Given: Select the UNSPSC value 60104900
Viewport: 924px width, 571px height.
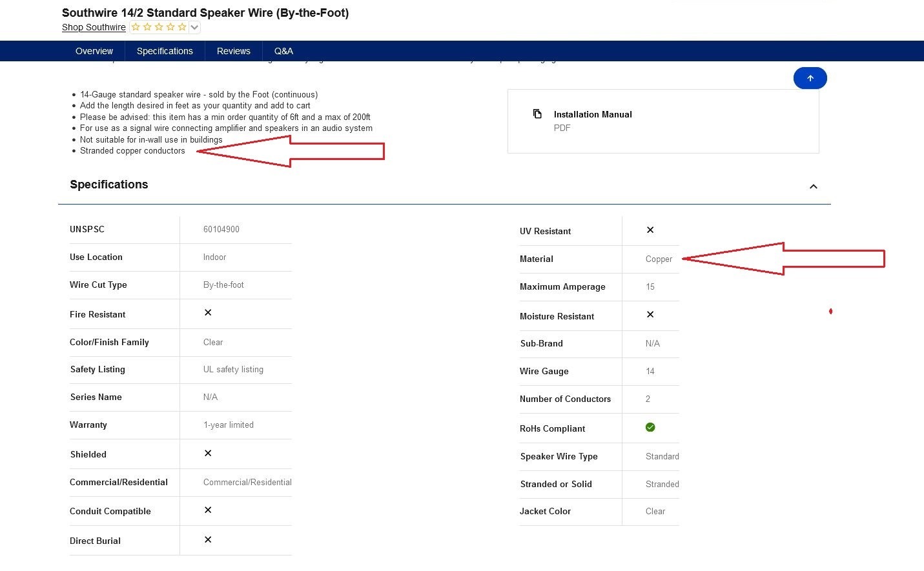Looking at the screenshot, I should click(x=221, y=229).
